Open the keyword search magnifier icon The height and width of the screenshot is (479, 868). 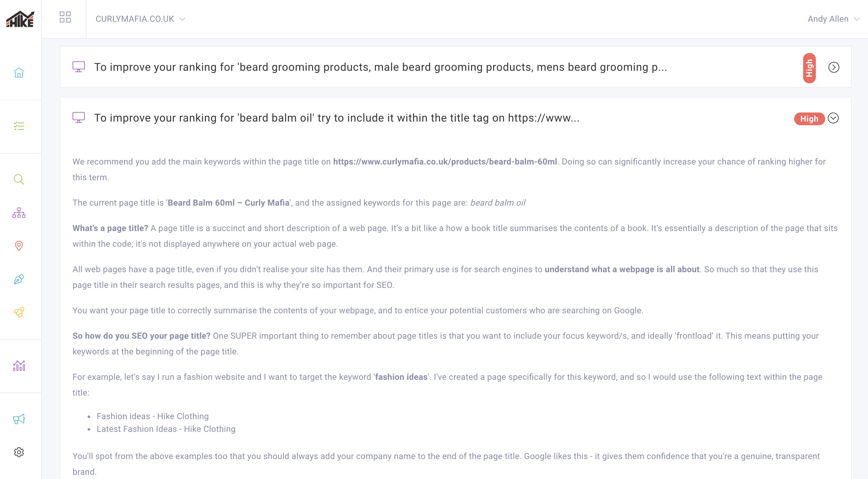pos(19,179)
